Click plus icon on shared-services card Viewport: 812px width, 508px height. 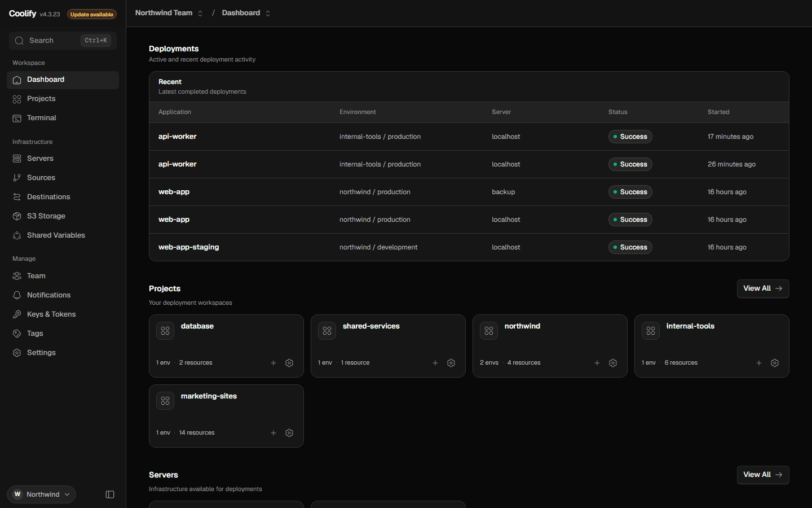tap(435, 363)
